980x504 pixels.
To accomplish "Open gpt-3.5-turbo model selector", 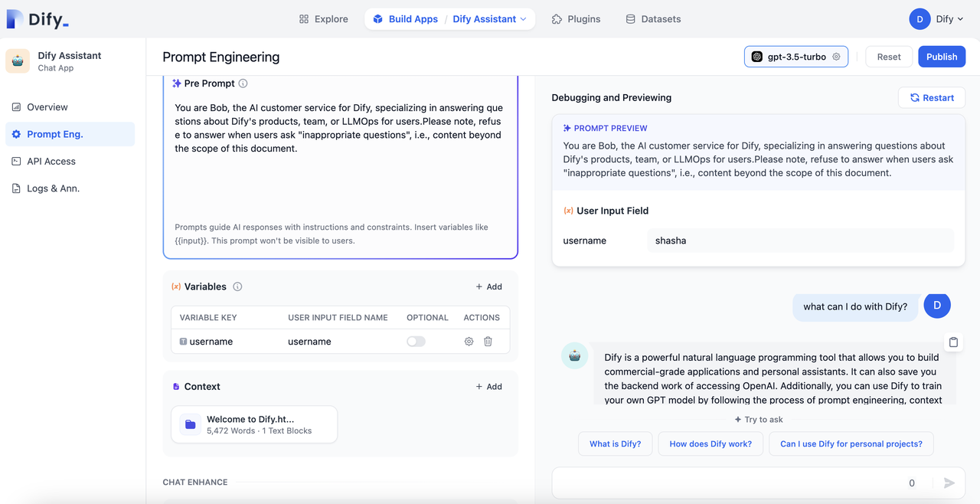I will (795, 57).
